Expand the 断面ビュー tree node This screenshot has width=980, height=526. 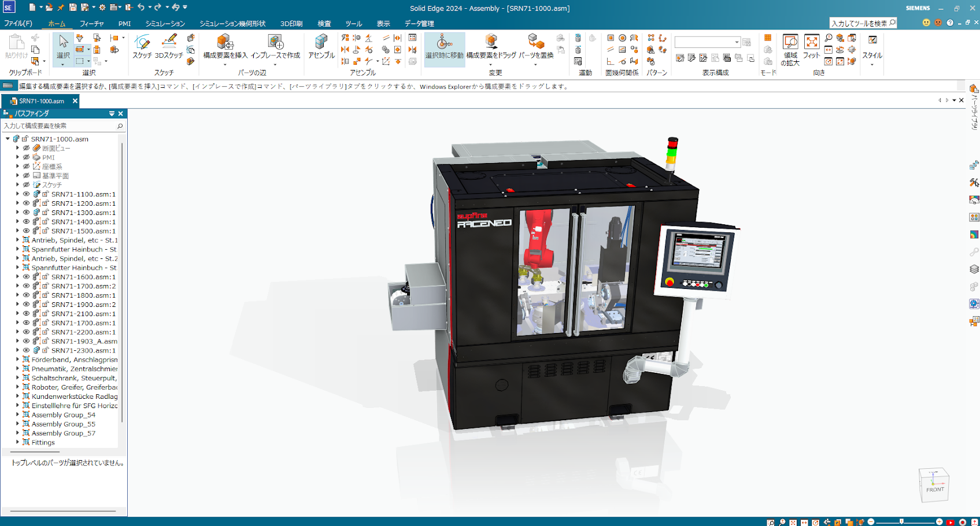(17, 148)
